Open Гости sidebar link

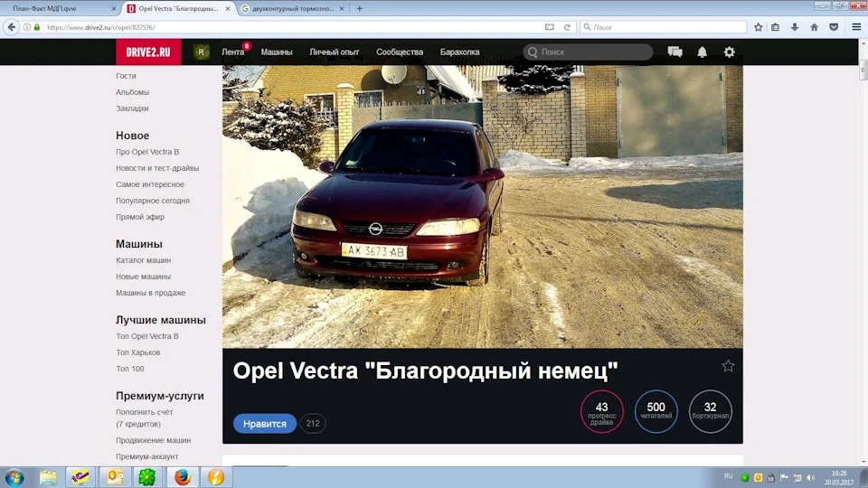point(126,76)
